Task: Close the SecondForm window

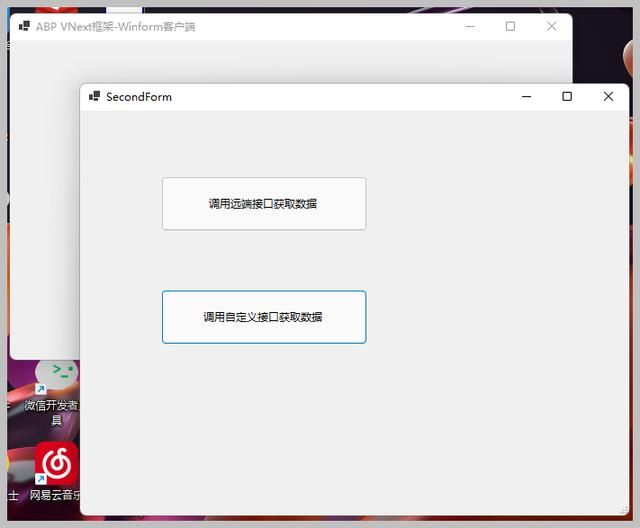Action: coord(608,97)
